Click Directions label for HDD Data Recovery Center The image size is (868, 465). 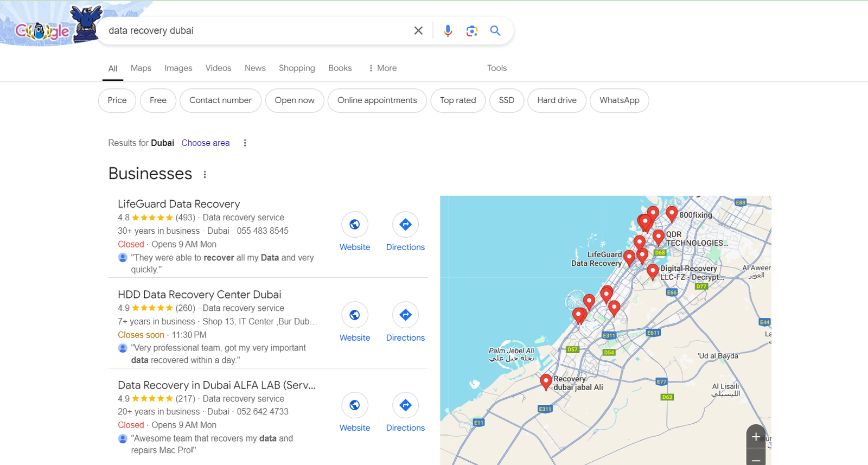point(405,338)
